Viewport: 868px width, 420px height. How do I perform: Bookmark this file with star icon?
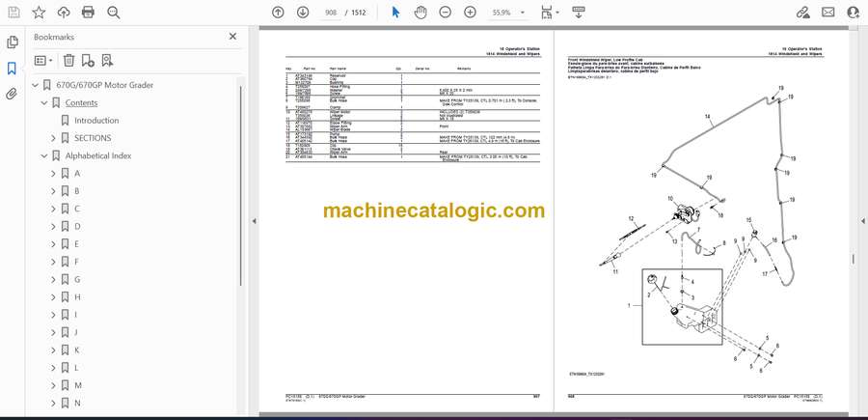[x=39, y=13]
